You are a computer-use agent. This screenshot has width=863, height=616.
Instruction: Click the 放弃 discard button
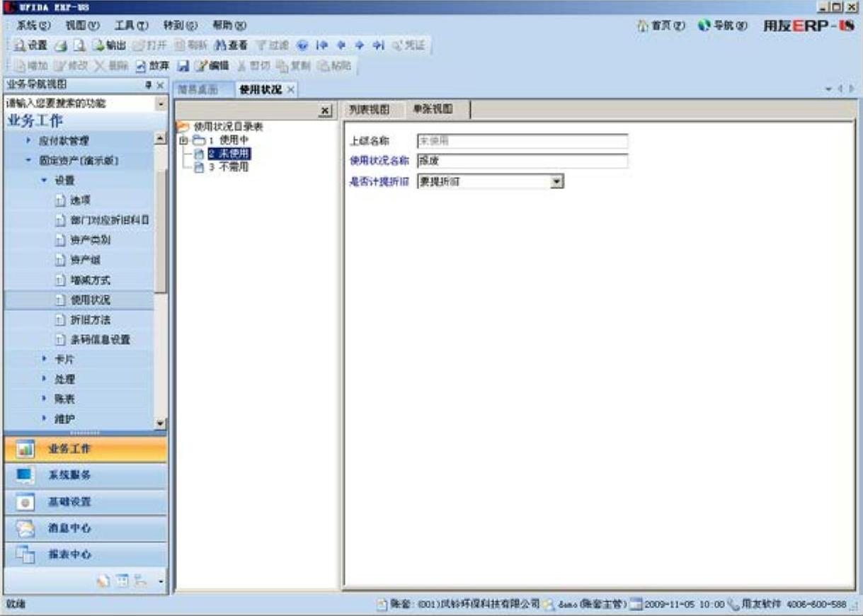pyautogui.click(x=153, y=66)
